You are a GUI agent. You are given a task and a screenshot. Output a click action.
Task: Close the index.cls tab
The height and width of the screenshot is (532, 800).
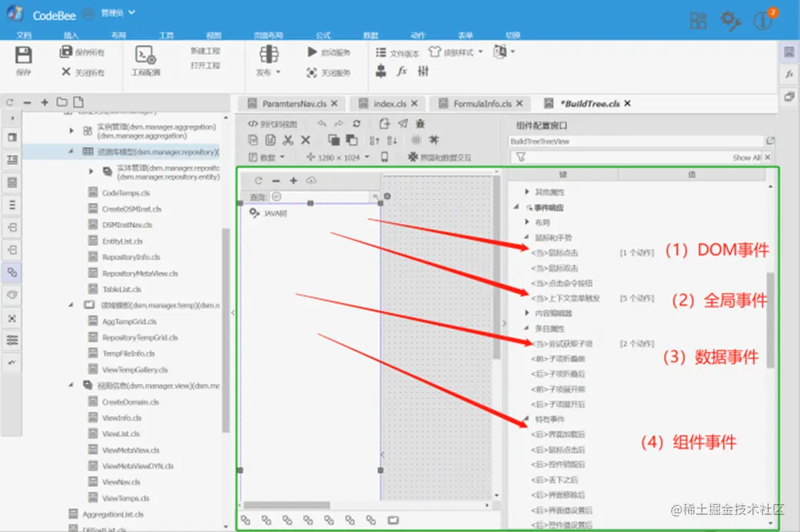click(x=415, y=103)
